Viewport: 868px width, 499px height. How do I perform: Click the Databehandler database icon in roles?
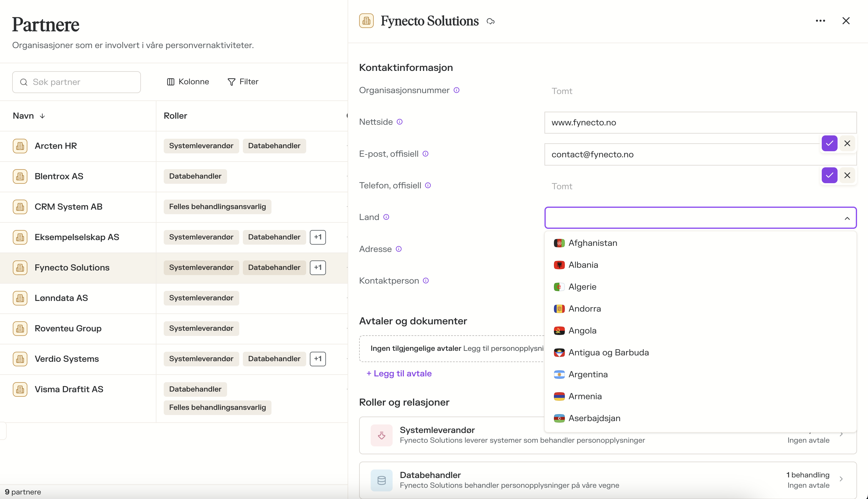pyautogui.click(x=381, y=480)
